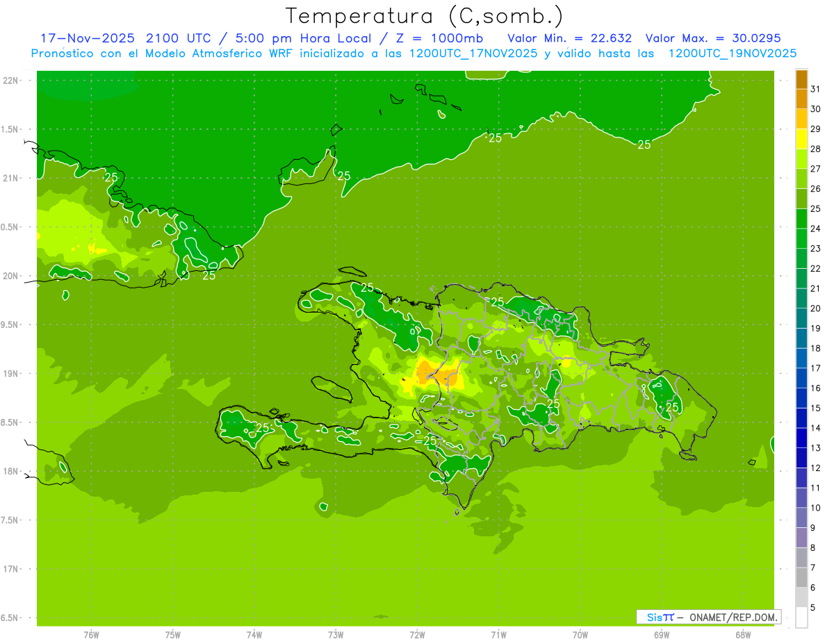Screen dimensions: 834x644
Task: Click the Valor Min. = 22.632 text
Action: pos(569,38)
